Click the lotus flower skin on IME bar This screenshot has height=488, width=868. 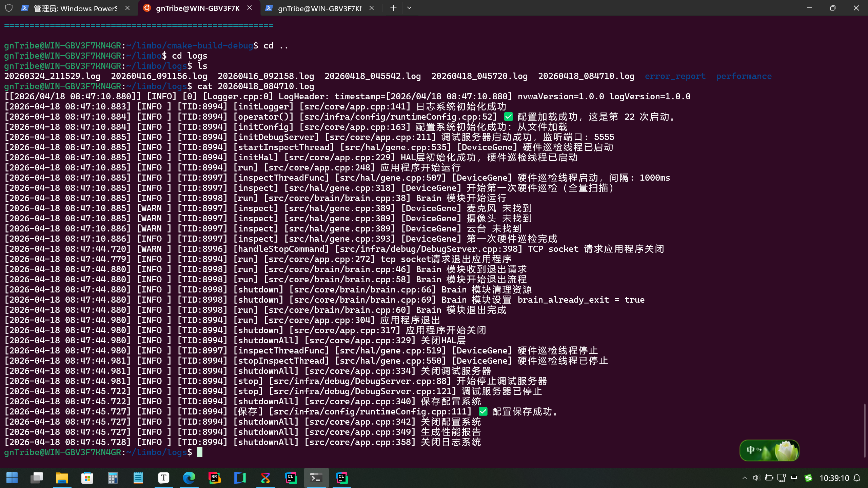[787, 450]
